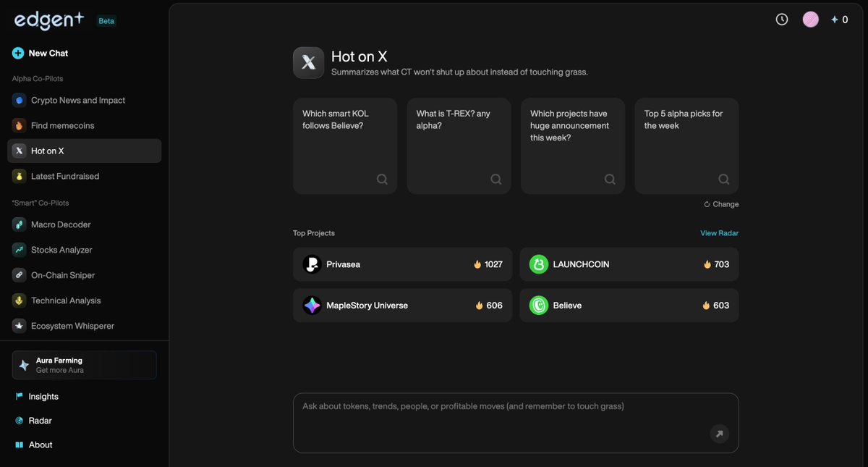This screenshot has width=868, height=467.
Task: Click the Privasea project logo
Action: (x=312, y=264)
